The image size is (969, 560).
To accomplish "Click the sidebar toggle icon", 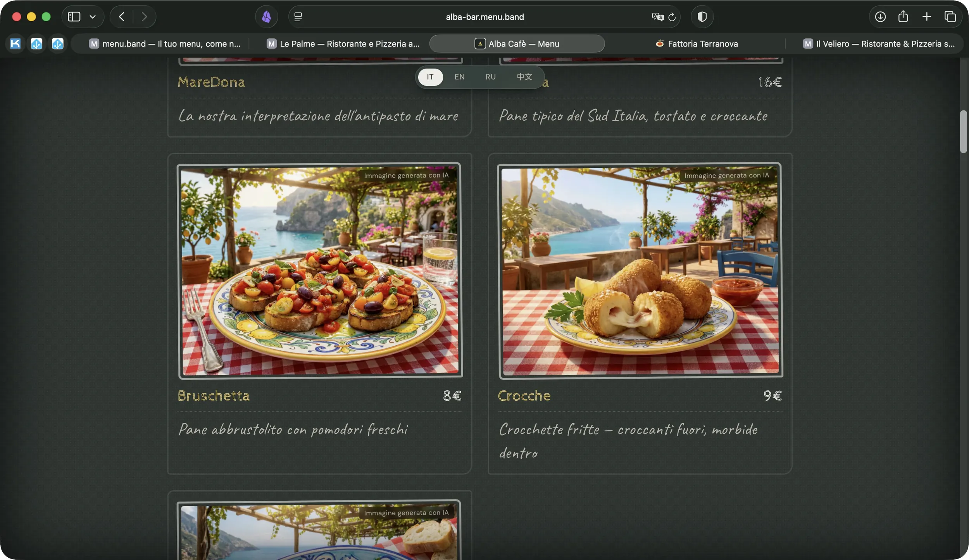I will [74, 17].
